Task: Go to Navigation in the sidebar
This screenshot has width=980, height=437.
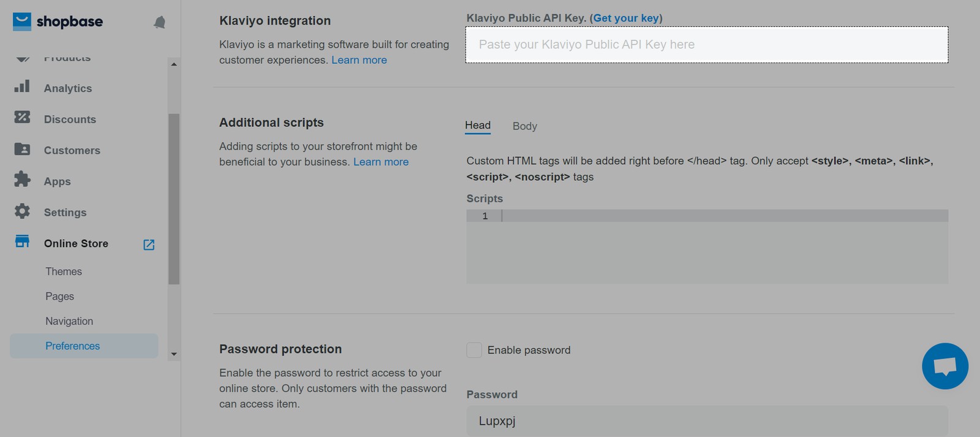Action: pos(69,321)
